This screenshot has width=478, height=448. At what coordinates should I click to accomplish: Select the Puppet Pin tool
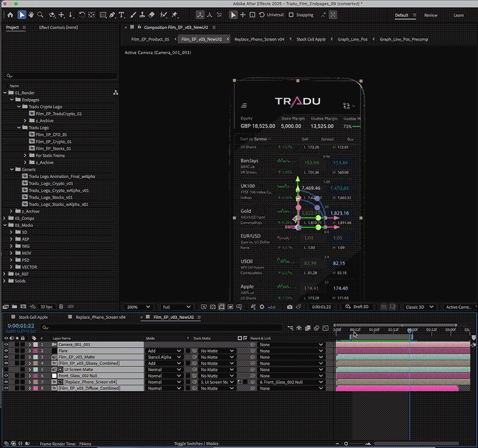(174, 15)
